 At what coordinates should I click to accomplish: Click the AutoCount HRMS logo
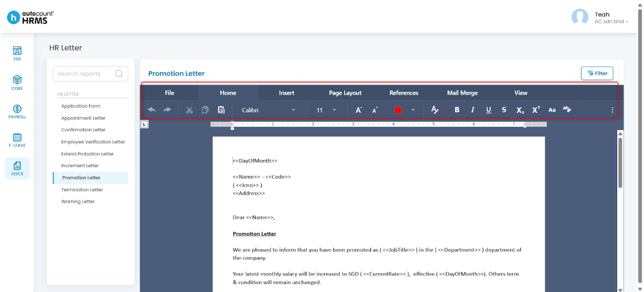(x=30, y=17)
